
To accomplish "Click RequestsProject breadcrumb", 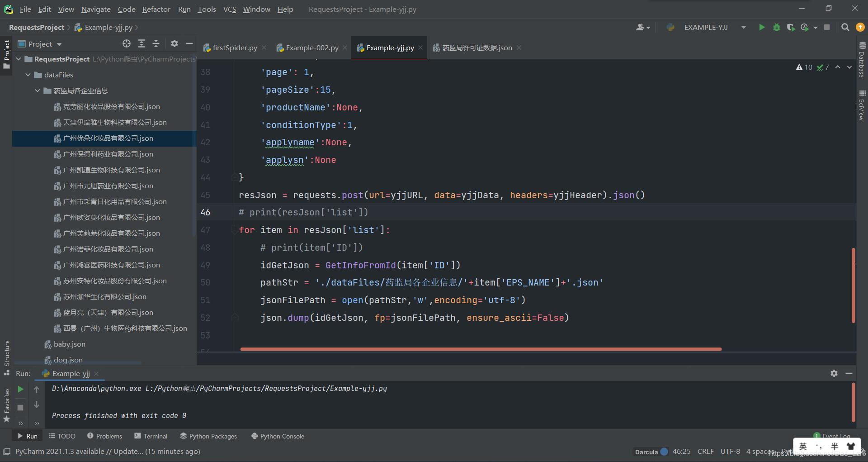I will (37, 28).
